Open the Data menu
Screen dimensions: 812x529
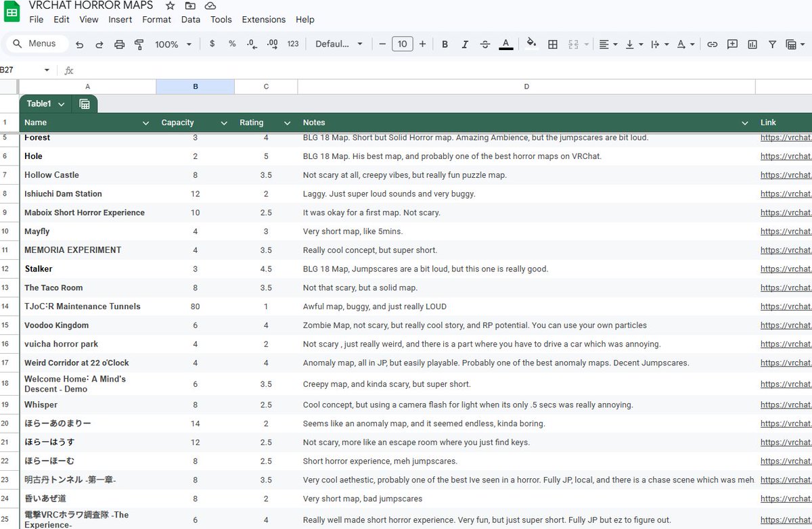coord(191,20)
